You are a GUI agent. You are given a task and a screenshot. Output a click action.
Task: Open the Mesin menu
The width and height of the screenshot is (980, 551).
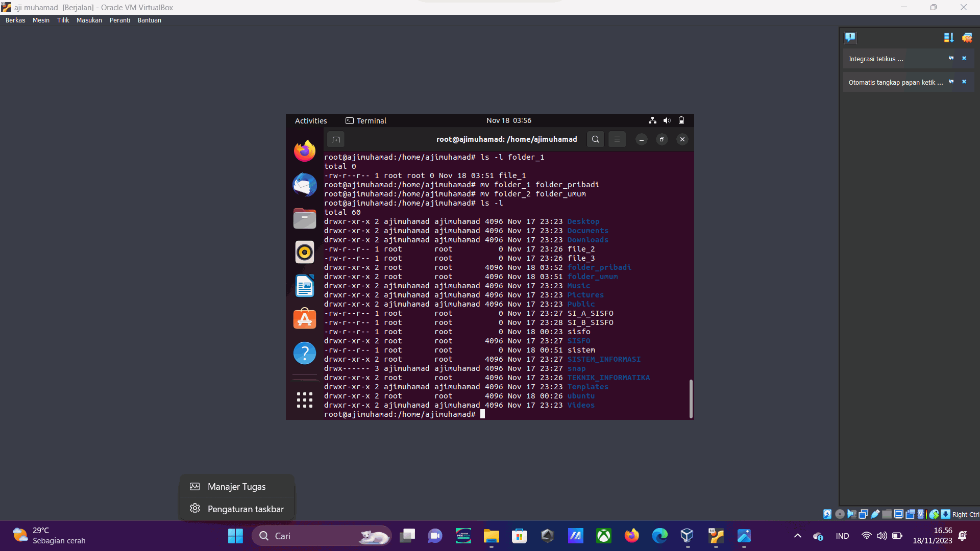click(41, 20)
